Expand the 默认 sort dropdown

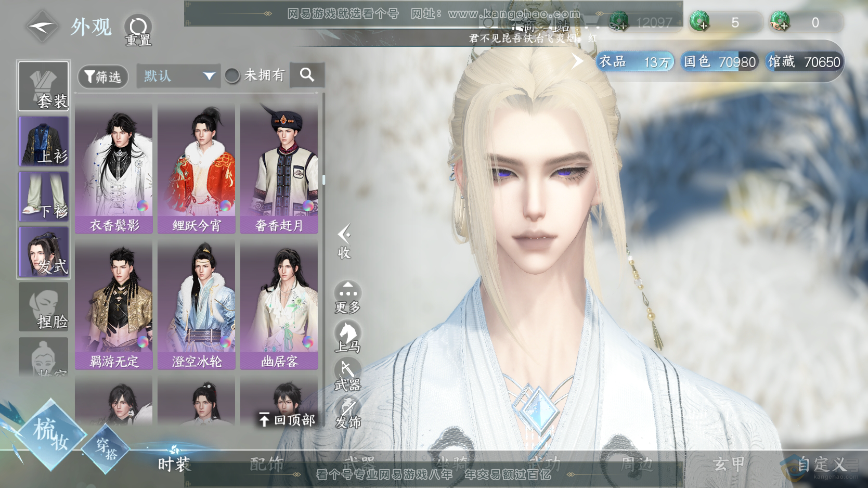[x=178, y=76]
